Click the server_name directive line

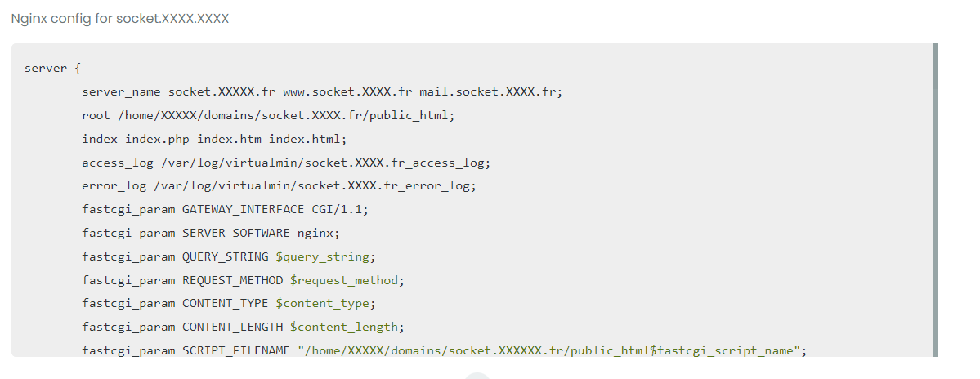[x=322, y=91]
